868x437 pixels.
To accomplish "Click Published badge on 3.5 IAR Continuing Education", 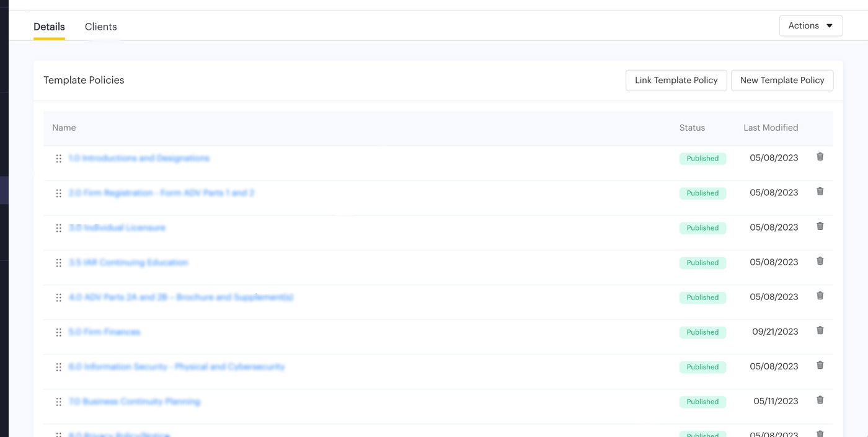I will tap(702, 263).
